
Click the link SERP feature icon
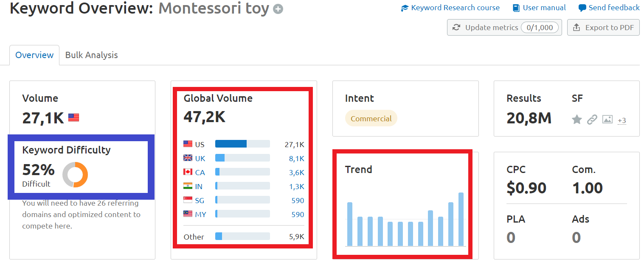[x=592, y=120]
